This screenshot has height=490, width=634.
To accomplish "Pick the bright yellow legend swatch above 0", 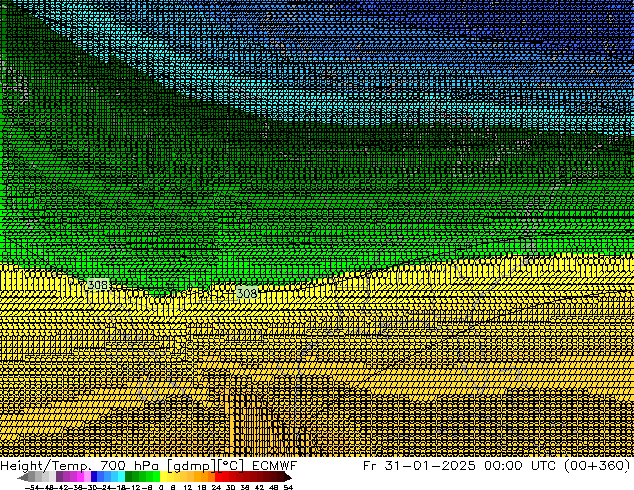I will point(163,477).
